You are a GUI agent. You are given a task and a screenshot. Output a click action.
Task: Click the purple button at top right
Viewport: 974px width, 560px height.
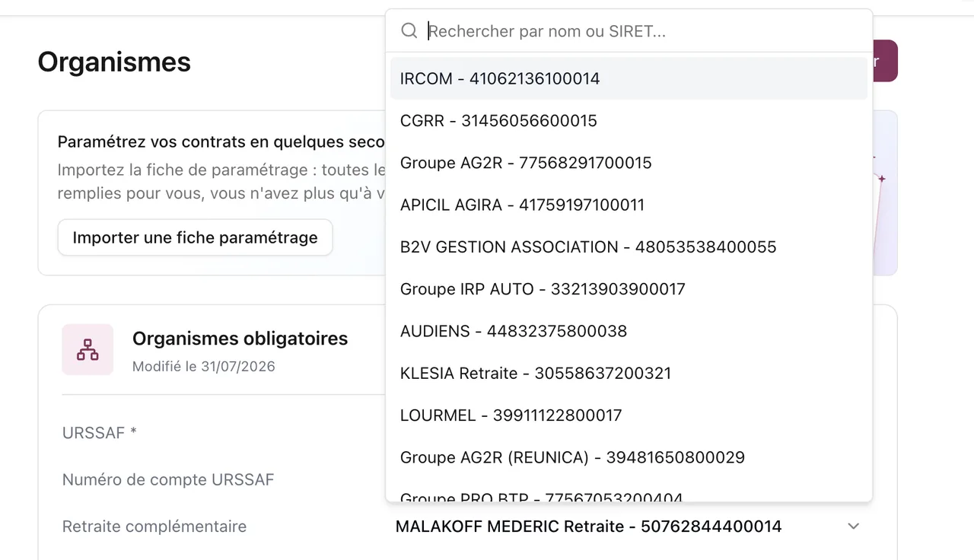pos(885,61)
